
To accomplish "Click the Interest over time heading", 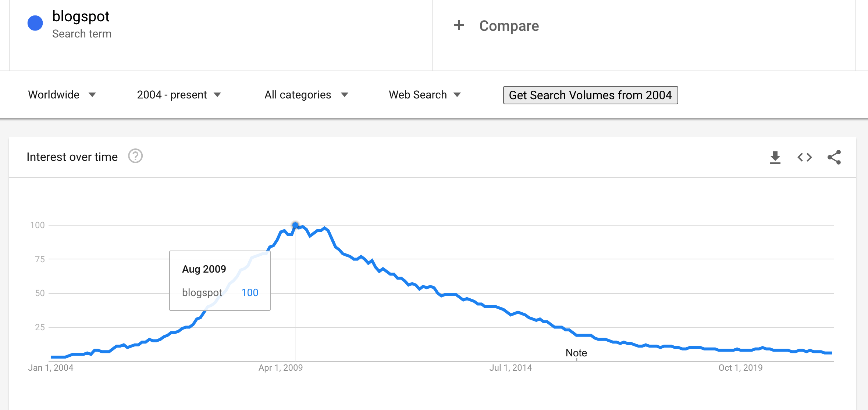I will (x=72, y=157).
